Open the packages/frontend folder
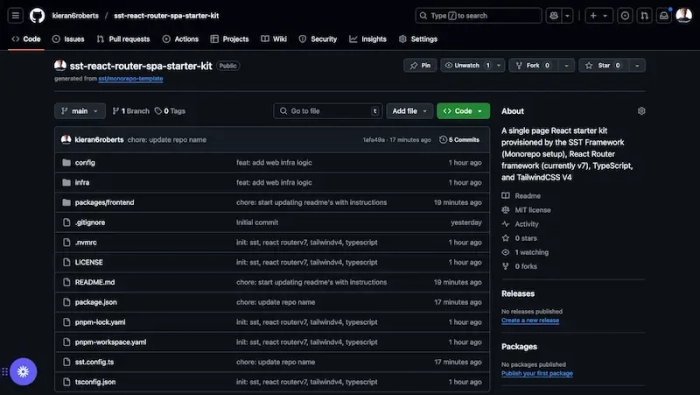The height and width of the screenshot is (395, 700). click(104, 203)
